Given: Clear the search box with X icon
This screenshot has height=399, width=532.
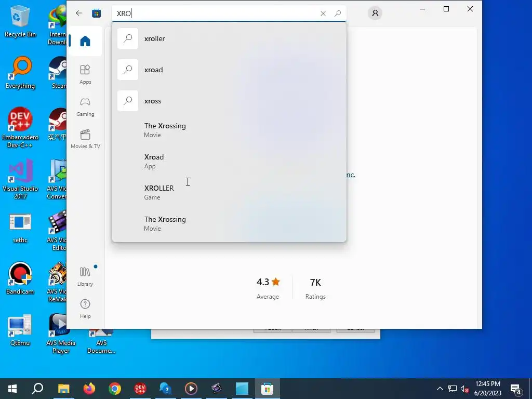Looking at the screenshot, I should [x=323, y=13].
